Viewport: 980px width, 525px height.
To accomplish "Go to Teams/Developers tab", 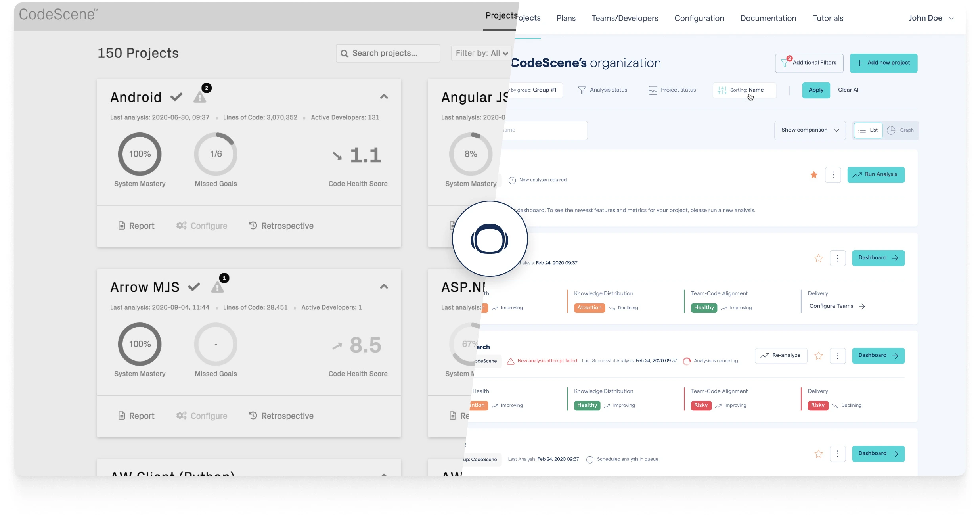I will click(x=625, y=18).
